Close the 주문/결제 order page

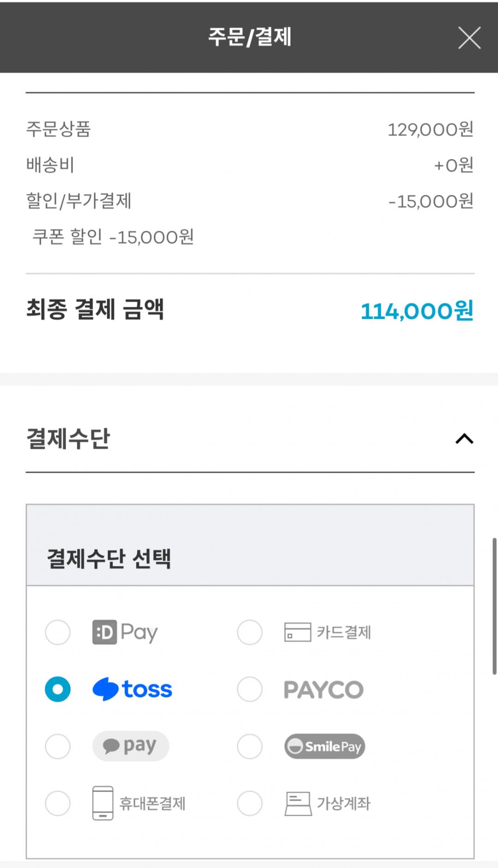tap(469, 38)
